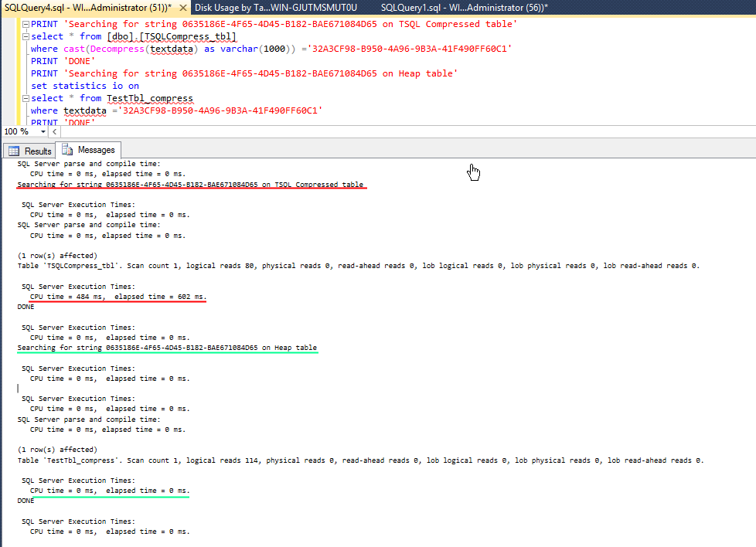Click the second DONE message near the bottom
This screenshot has width=756, height=547.
point(26,501)
